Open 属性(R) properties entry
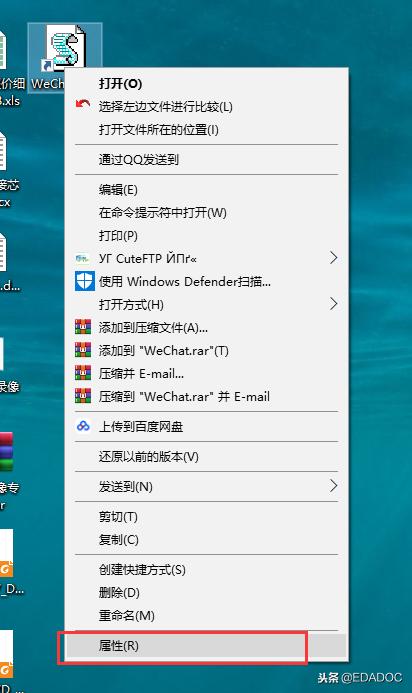412x693 pixels. point(206,646)
